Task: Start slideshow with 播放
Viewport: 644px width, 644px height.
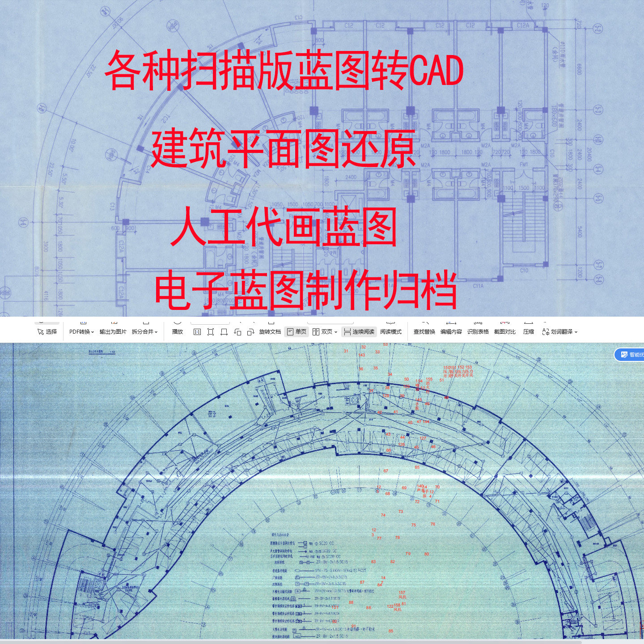Action: tap(178, 332)
